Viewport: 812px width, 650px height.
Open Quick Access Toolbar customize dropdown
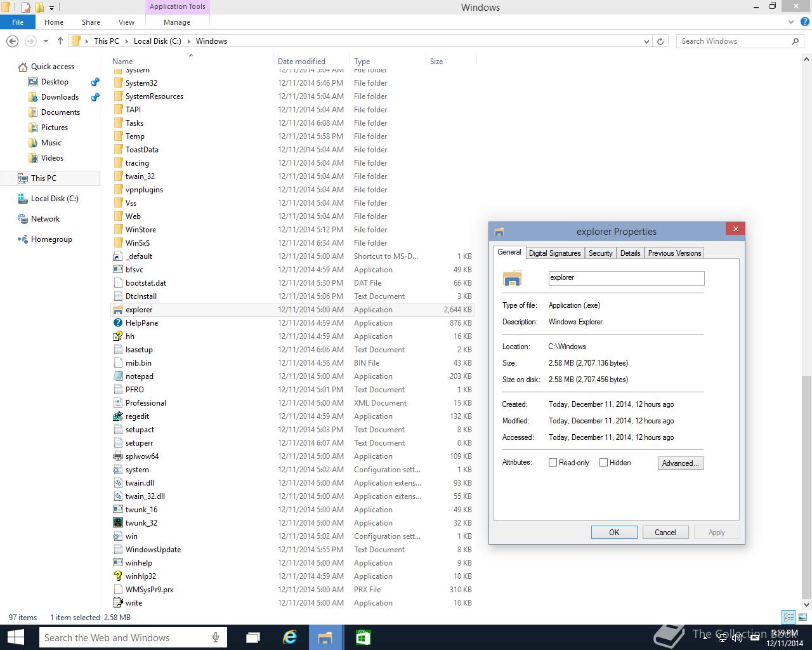click(x=52, y=8)
